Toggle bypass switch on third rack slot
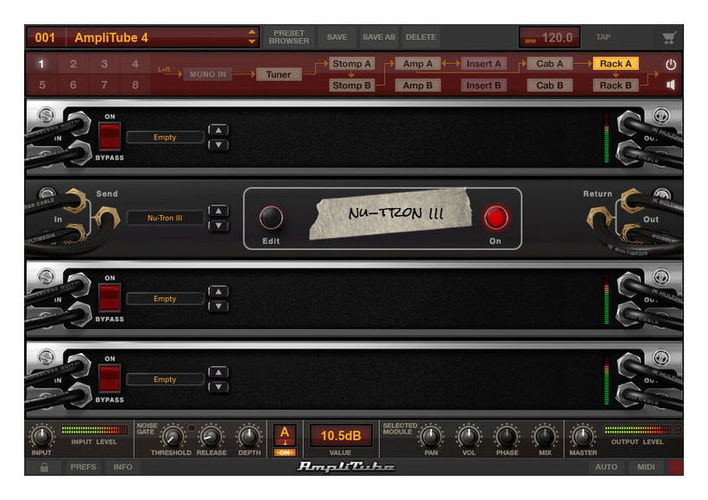This screenshot has height=500, width=708. [x=110, y=298]
